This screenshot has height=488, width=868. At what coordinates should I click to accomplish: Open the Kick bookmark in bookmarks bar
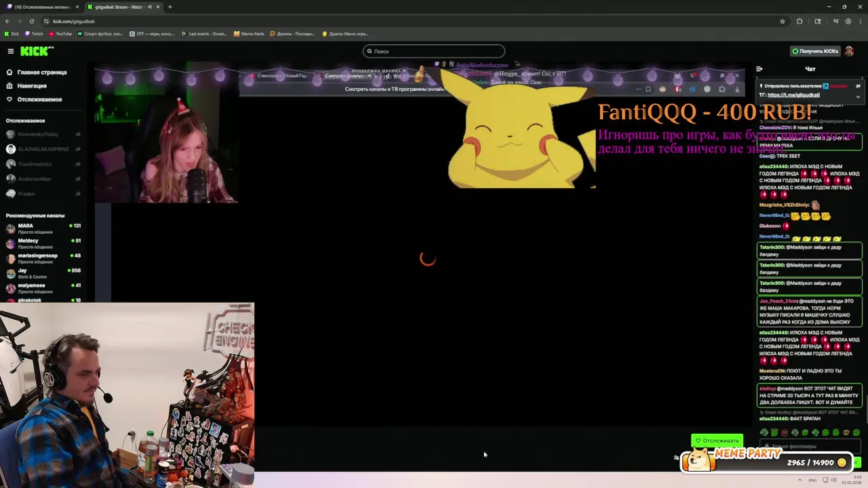pyautogui.click(x=12, y=33)
